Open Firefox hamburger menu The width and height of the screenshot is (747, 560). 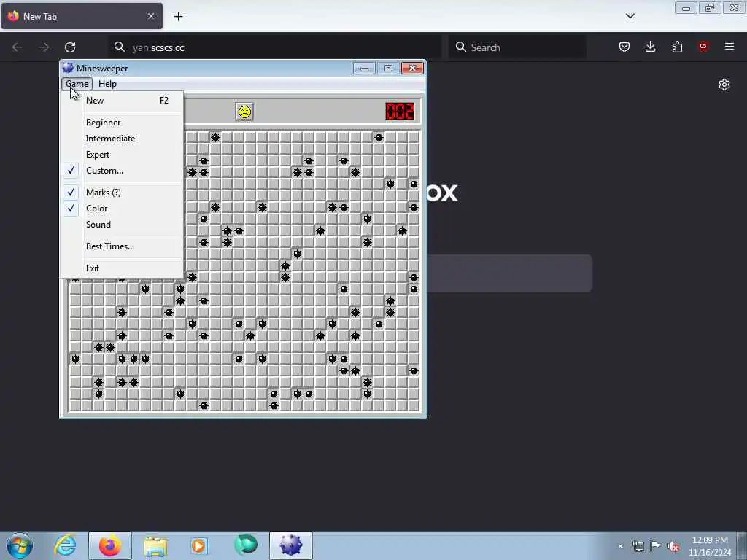[729, 47]
